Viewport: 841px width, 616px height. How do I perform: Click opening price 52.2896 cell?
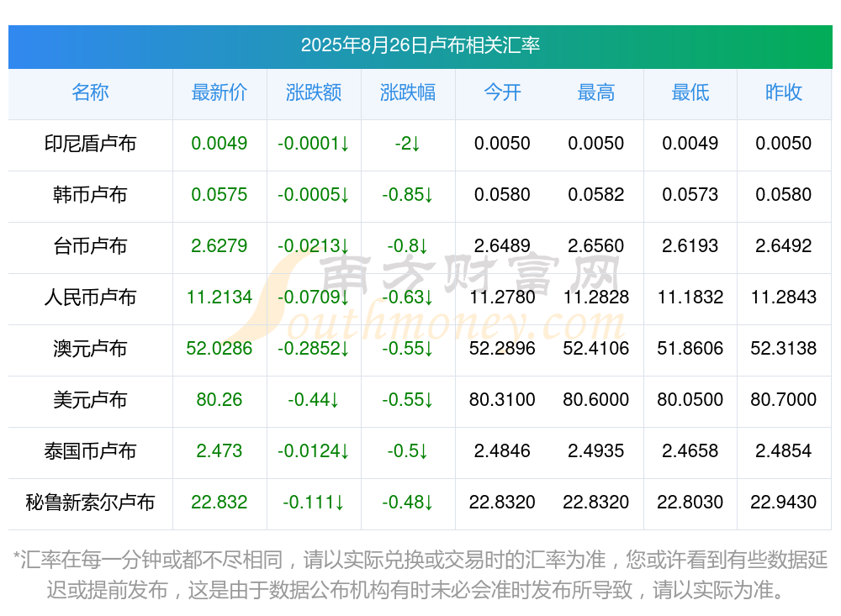click(502, 349)
